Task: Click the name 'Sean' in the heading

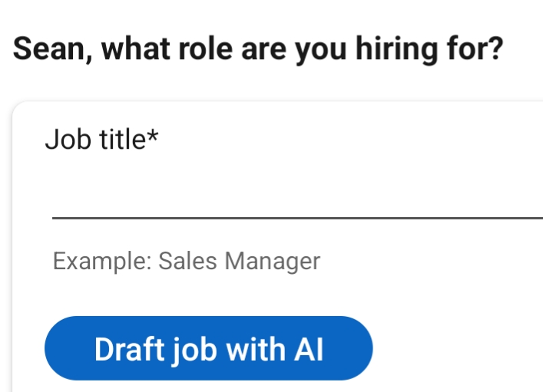Action: coord(48,50)
